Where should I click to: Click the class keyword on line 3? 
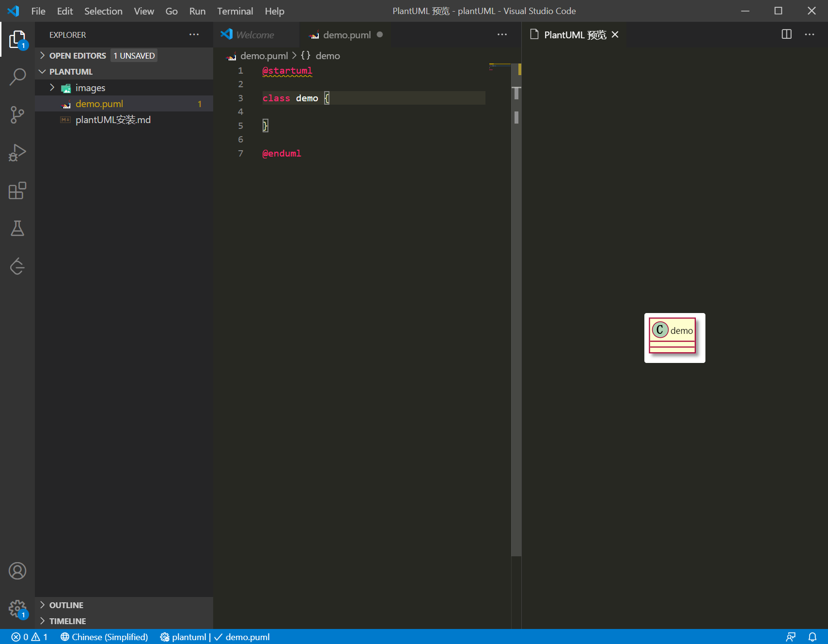coord(276,98)
